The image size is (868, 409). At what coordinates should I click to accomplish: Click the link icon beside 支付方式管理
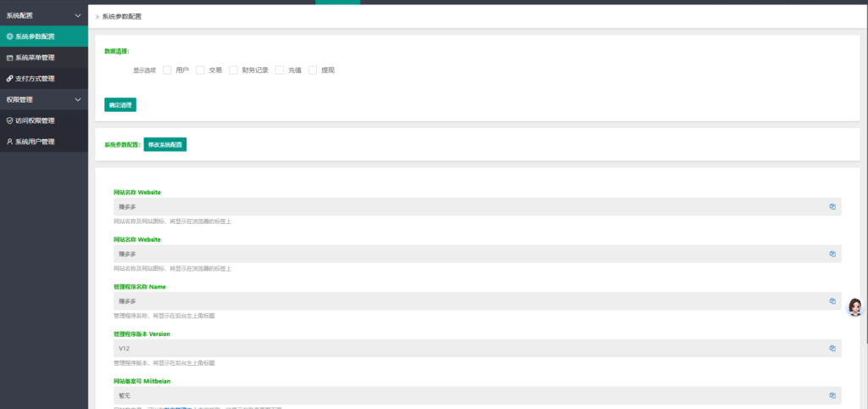pyautogui.click(x=9, y=79)
